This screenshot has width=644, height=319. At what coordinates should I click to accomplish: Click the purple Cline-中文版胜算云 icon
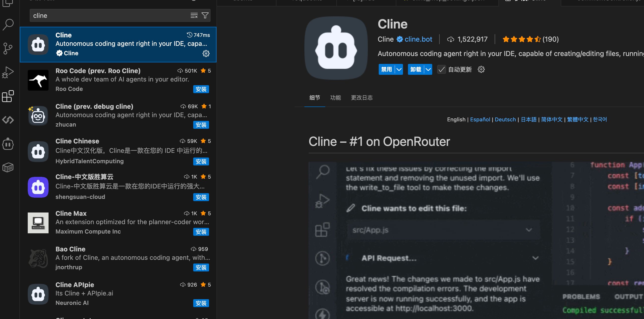[x=38, y=187]
